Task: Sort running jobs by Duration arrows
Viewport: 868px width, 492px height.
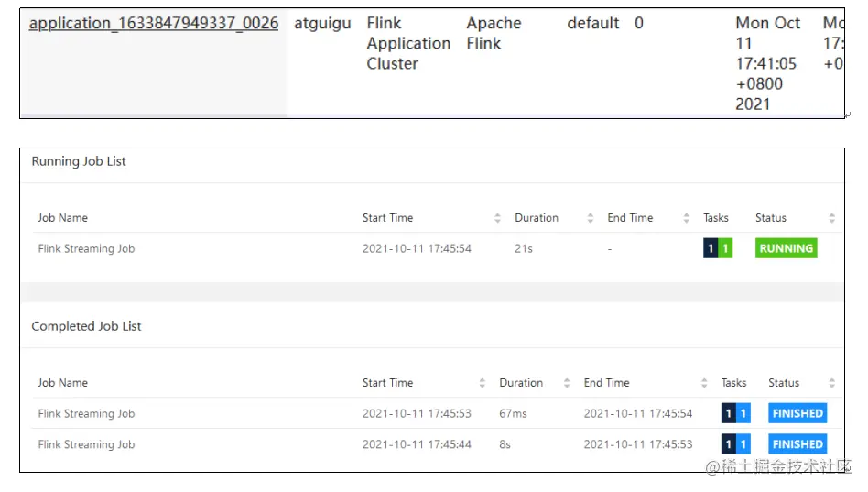Action: pyautogui.click(x=590, y=218)
